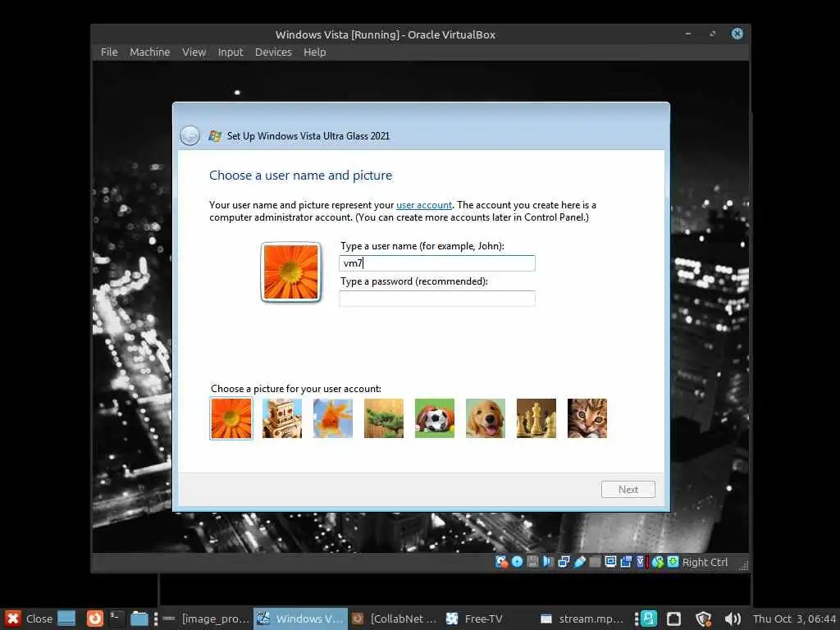Click the optical disc status icon
840x630 pixels.
pyautogui.click(x=517, y=562)
